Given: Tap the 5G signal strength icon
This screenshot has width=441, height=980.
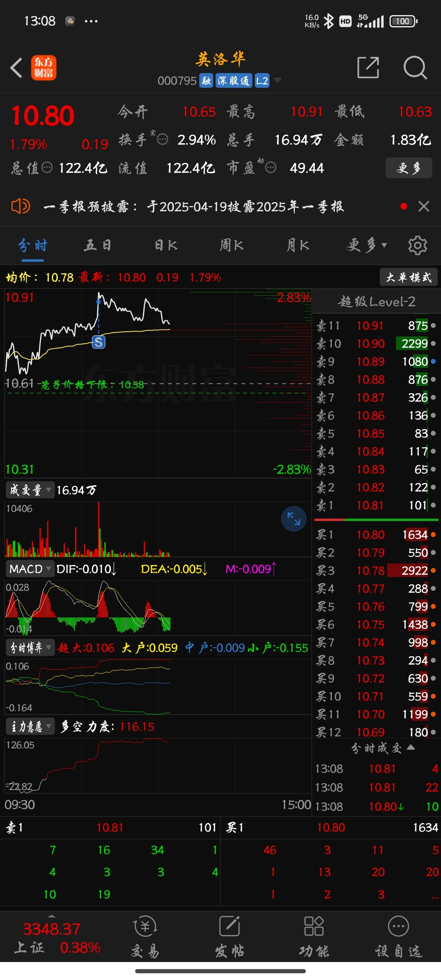Looking at the screenshot, I should 370,21.
